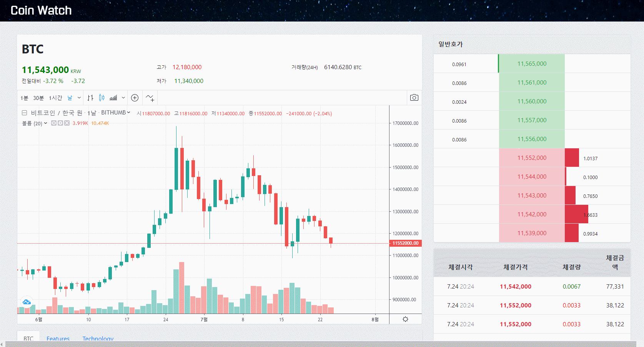Select the Technology tab
644x347 pixels.
point(98,339)
